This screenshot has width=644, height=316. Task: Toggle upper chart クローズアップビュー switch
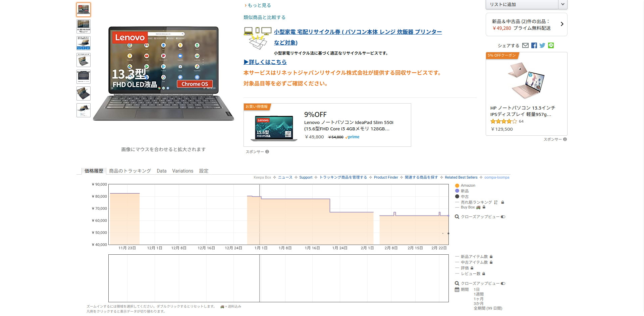[503, 217]
